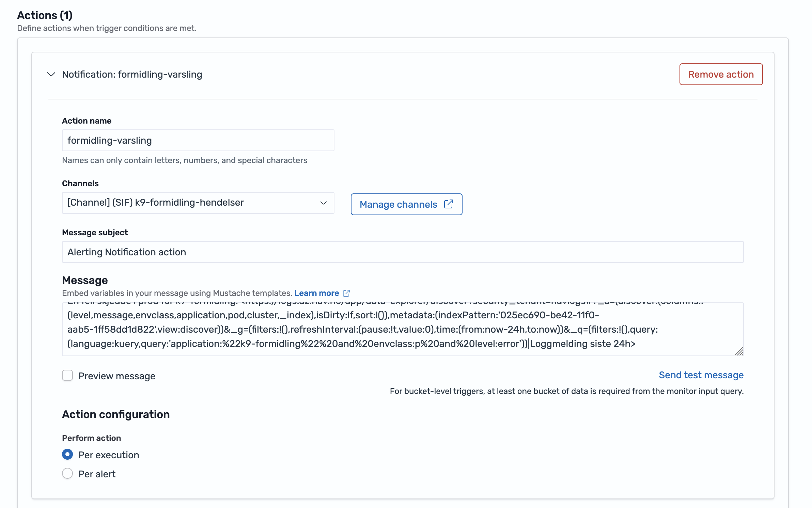812x508 pixels.
Task: Collapse the Notification: formidling-varsling section
Action: click(x=50, y=74)
